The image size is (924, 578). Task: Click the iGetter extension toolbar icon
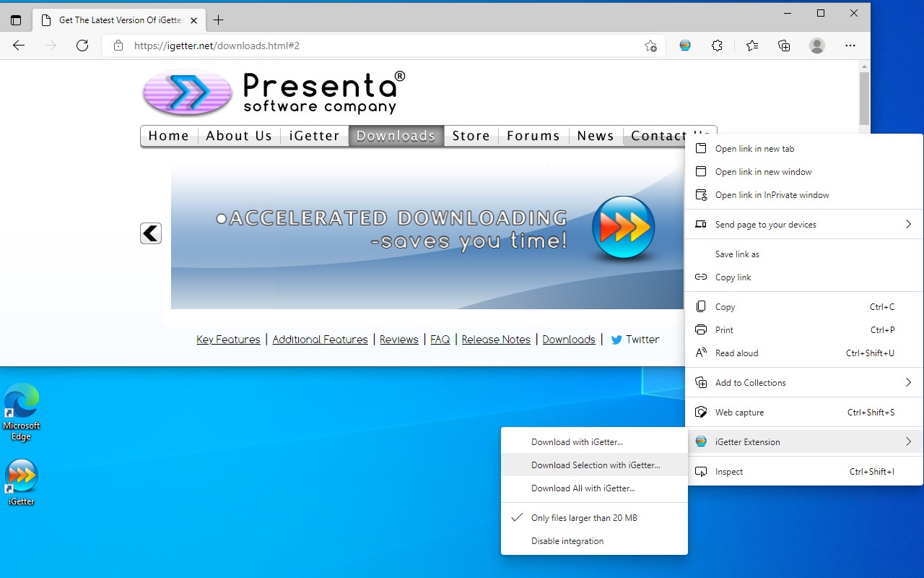(685, 46)
